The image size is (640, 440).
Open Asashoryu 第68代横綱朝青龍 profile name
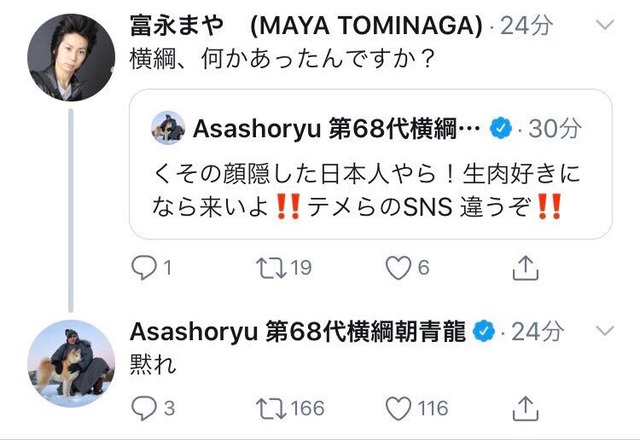[298, 331]
